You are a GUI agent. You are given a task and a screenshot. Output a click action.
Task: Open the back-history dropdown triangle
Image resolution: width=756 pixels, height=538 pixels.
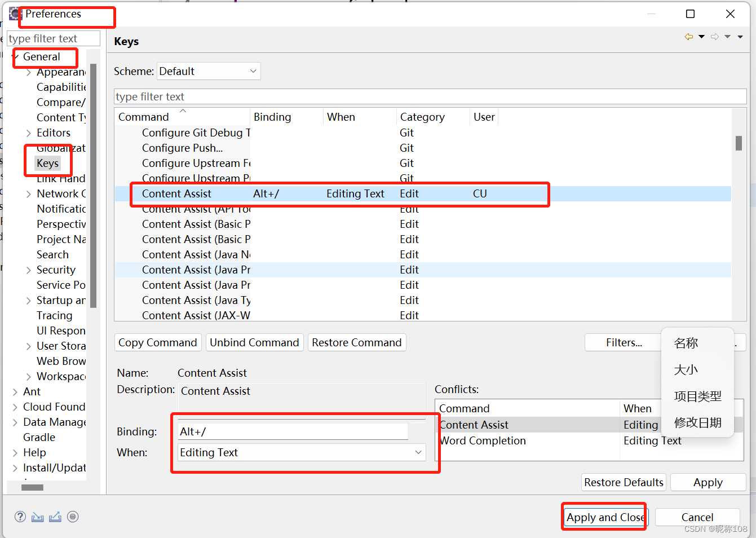pos(700,36)
